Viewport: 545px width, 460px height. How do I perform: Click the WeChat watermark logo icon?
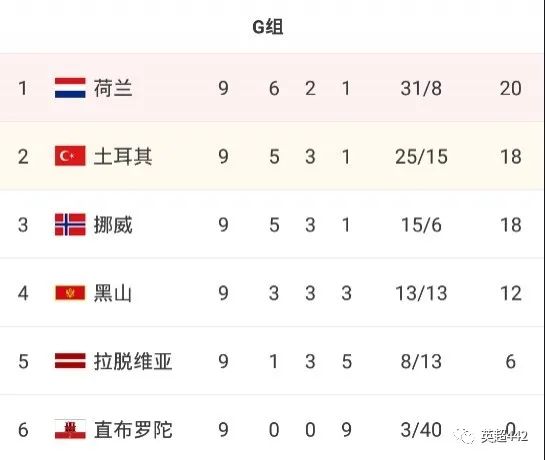point(464,436)
